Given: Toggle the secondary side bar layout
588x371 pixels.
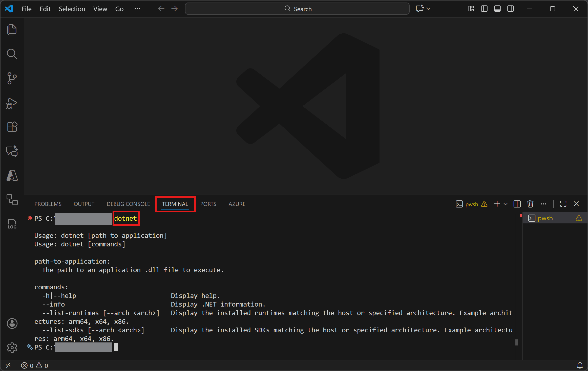Looking at the screenshot, I should pyautogui.click(x=510, y=9).
